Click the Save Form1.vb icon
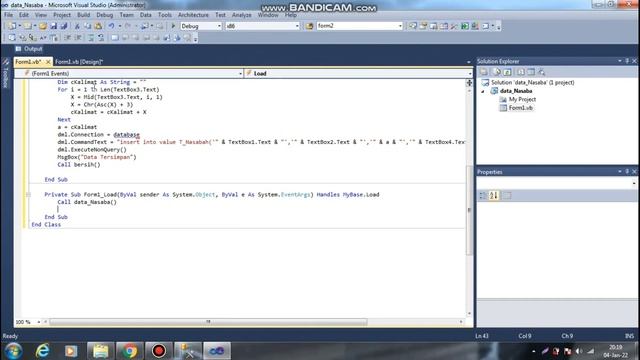Screen dimensions: 640x360 [x=53, y=26]
